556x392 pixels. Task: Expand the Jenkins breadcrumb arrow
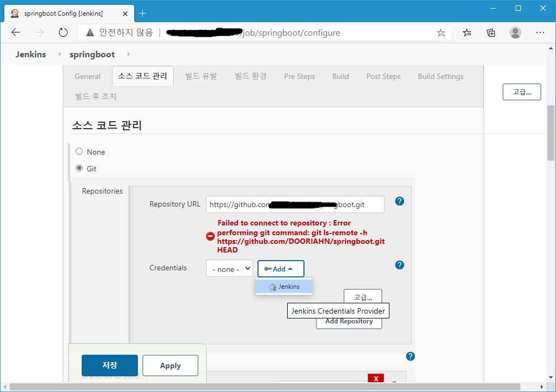coord(59,54)
